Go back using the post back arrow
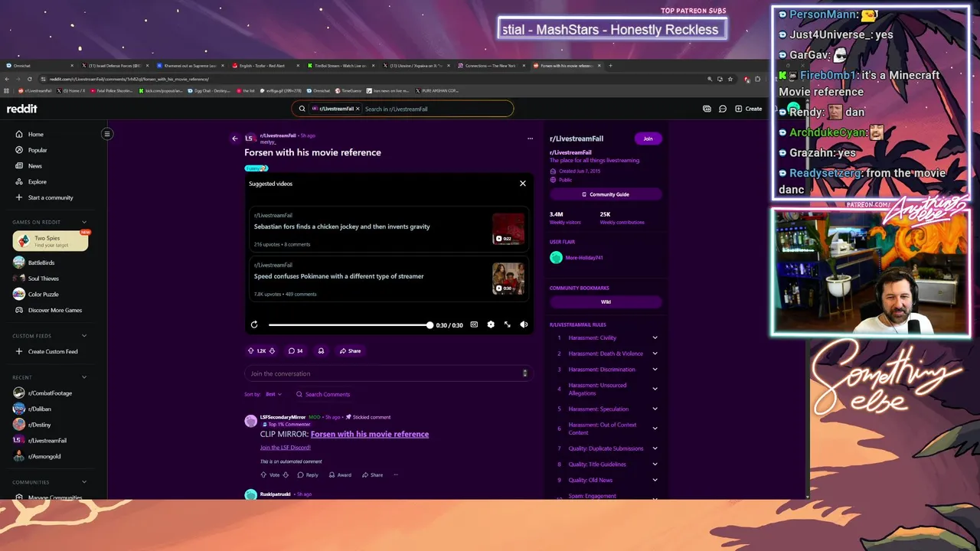Image resolution: width=980 pixels, height=551 pixels. 235,139
